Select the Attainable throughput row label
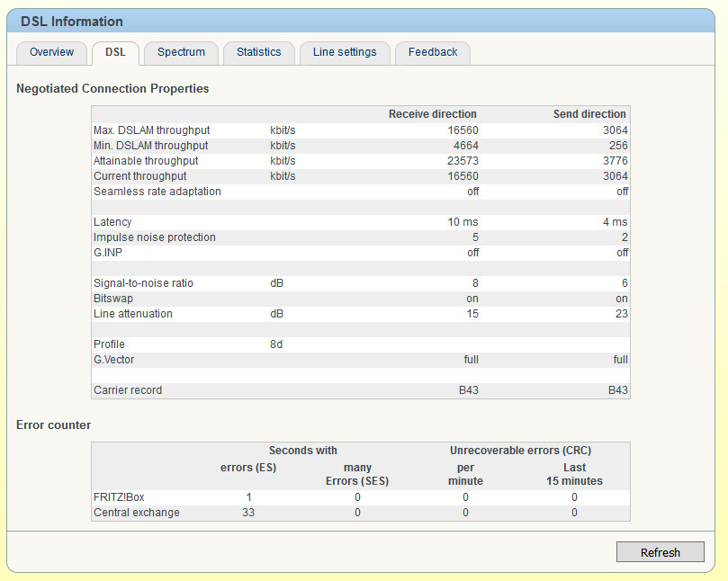 (x=146, y=161)
